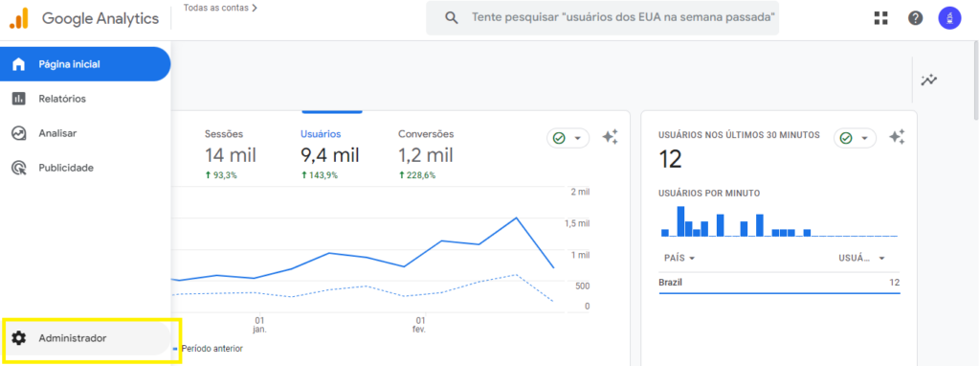The image size is (980, 366).
Task: Click the Relatórios bar chart icon
Action: pos(19,99)
